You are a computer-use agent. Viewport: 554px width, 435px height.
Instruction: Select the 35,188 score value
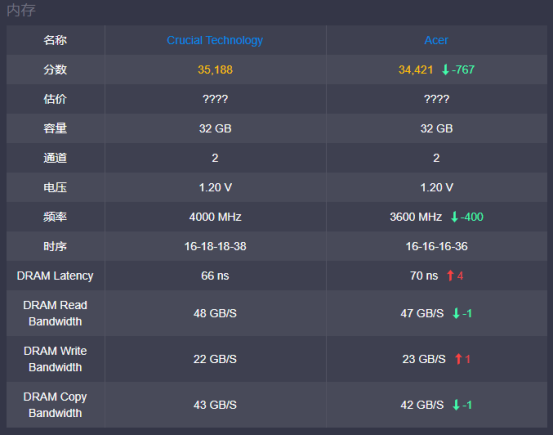tap(215, 70)
